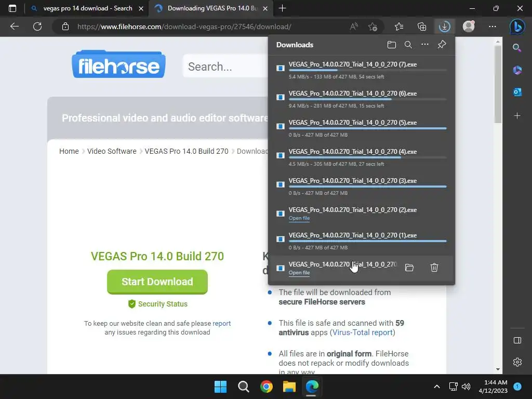Screen dimensions: 532x399
Task: Click the page vertical scrollbar
Action: pos(498,85)
